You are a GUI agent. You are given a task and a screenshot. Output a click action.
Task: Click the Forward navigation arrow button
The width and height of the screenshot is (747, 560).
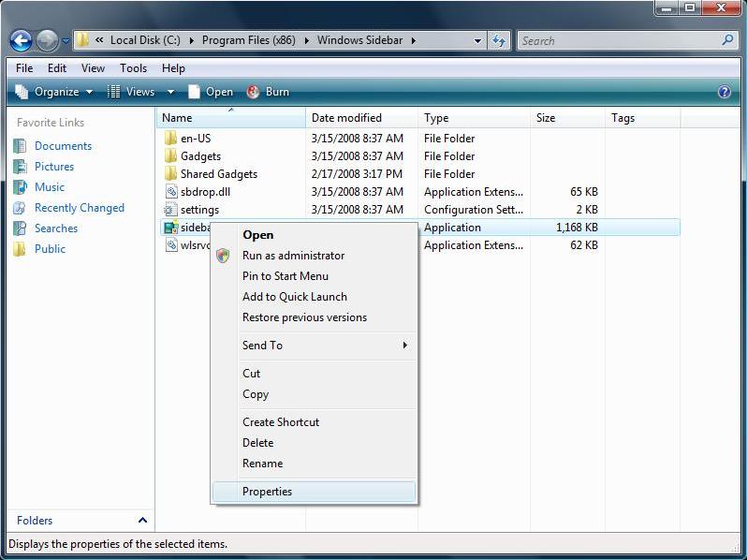47,41
